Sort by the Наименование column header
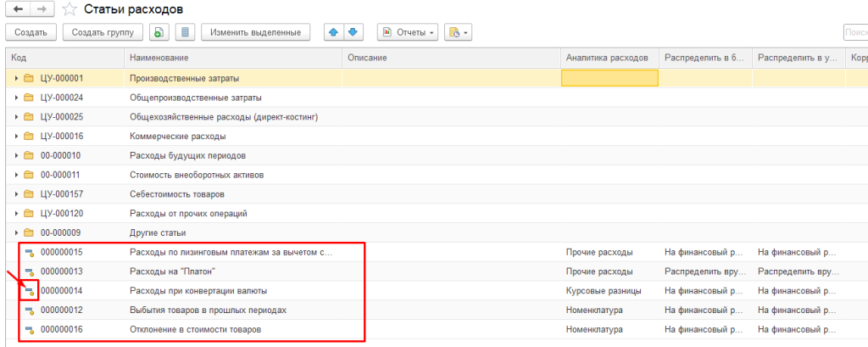 pyautogui.click(x=233, y=57)
